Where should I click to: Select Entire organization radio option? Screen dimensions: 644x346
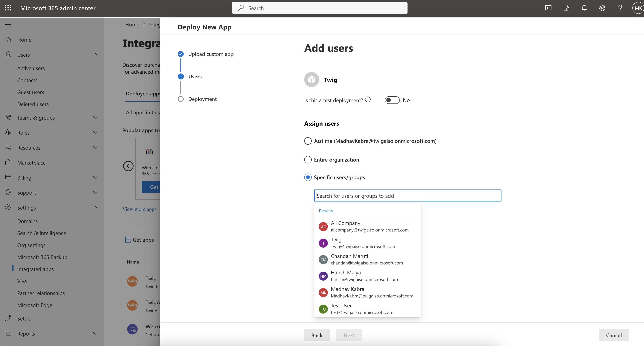coord(308,160)
